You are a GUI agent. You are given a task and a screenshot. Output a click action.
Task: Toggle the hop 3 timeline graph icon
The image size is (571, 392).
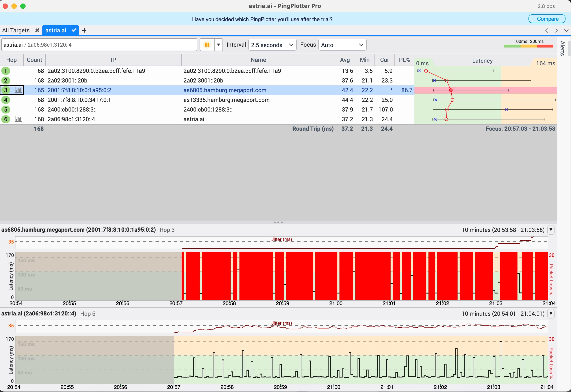coord(19,90)
